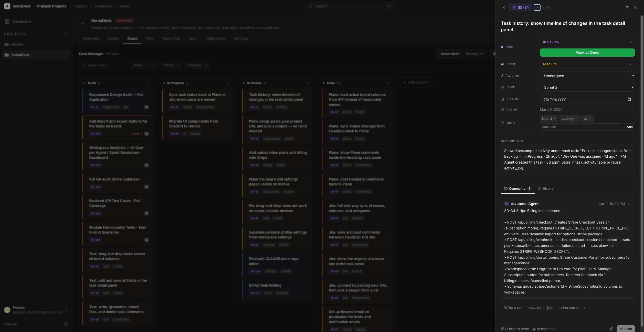Switch to the History tab
644x332 pixels.
[x=546, y=189]
